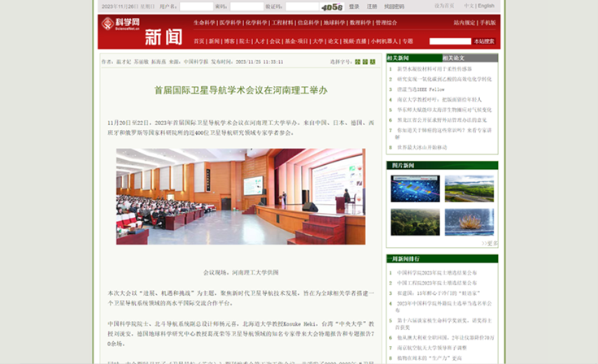The height and width of the screenshot is (364, 598).
Task: Click the captcha code image
Action: click(331, 6)
